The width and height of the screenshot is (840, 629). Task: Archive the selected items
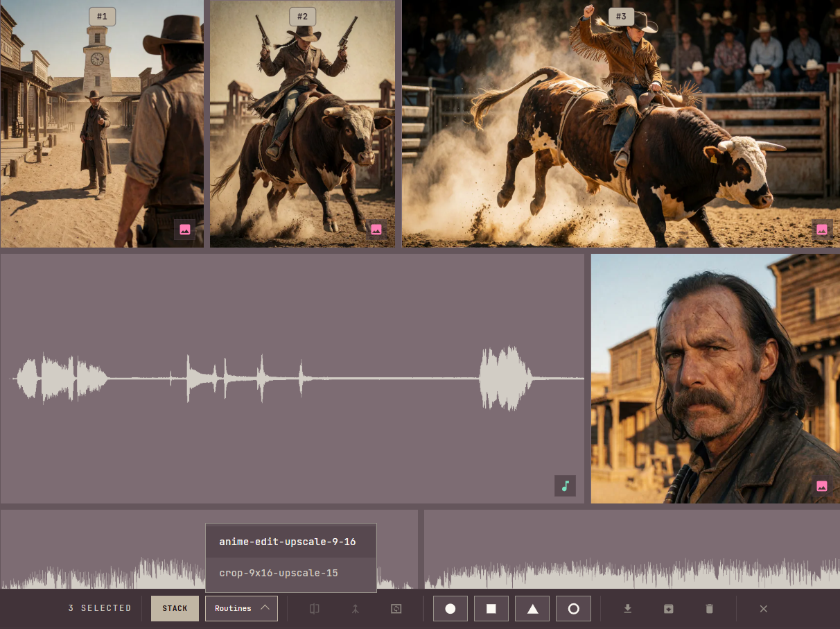tap(669, 608)
